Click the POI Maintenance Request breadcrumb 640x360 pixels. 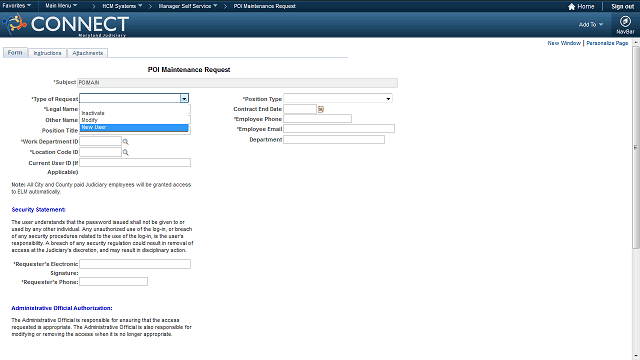click(x=264, y=6)
